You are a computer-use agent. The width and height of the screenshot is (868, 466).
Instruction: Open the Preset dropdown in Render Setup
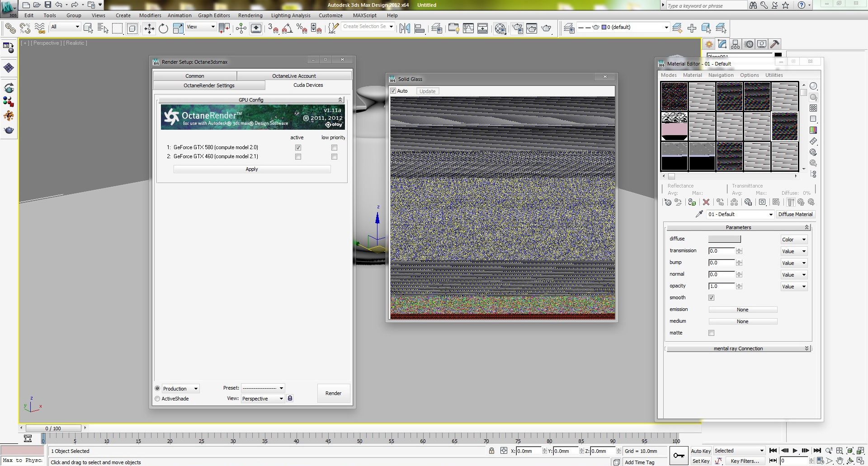[263, 388]
